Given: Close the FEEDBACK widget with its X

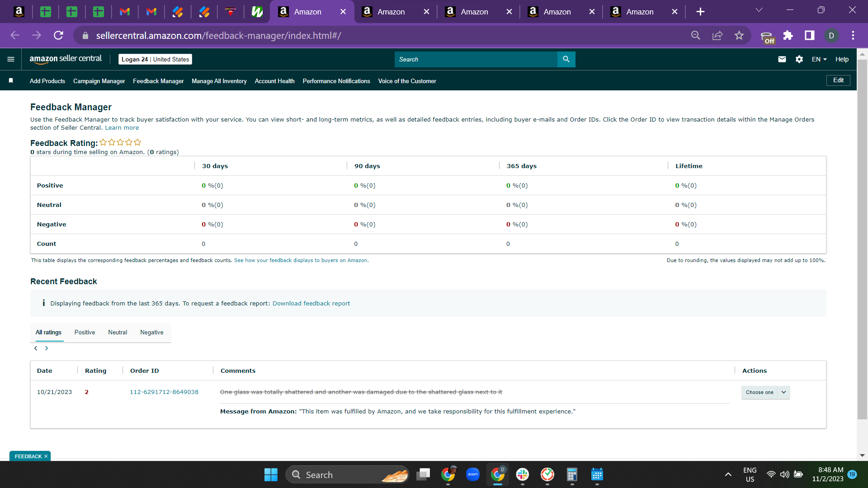Looking at the screenshot, I should [x=46, y=456].
